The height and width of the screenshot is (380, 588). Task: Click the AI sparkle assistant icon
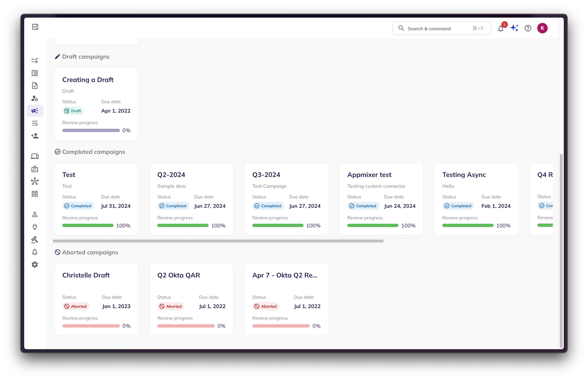click(x=514, y=28)
